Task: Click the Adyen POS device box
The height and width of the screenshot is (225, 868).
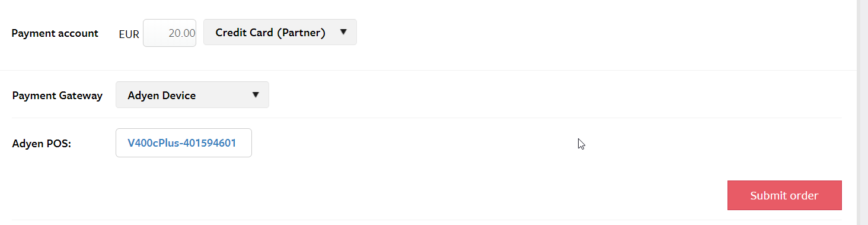Action: pyautogui.click(x=184, y=143)
